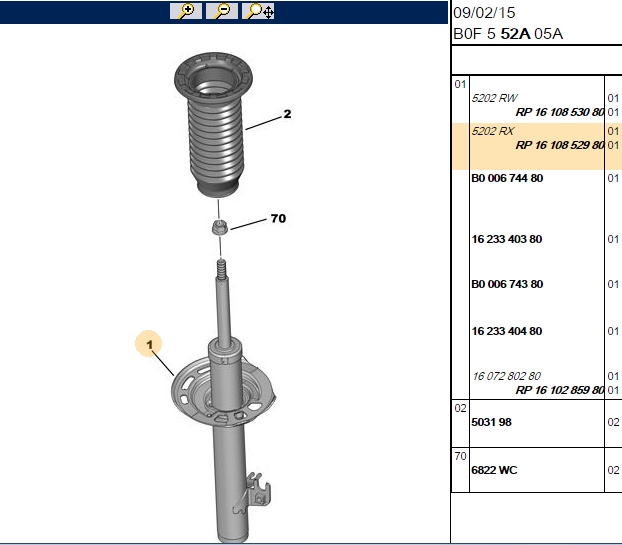
Task: Click callout number 2 on diagram
Action: [x=287, y=114]
